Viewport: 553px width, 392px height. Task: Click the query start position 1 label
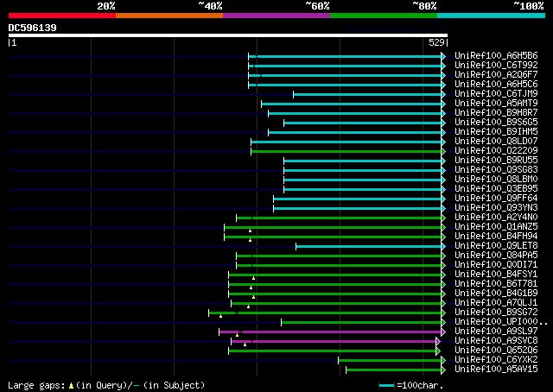(14, 42)
